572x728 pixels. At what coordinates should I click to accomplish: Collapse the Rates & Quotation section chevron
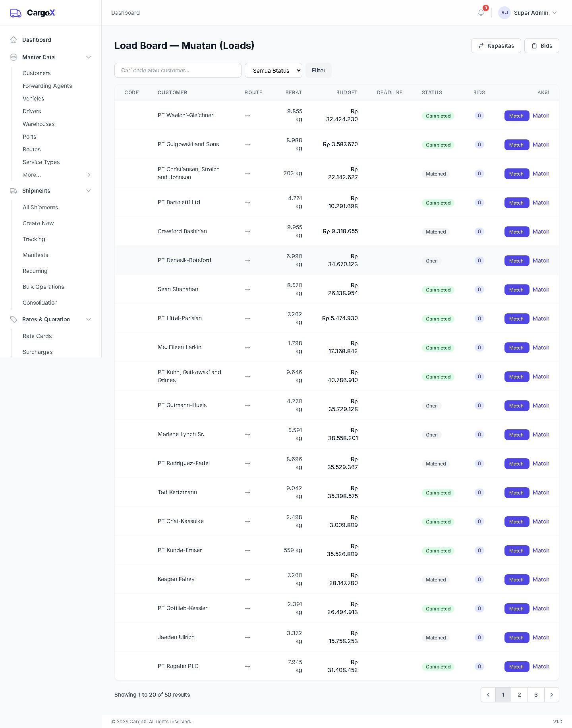click(x=89, y=319)
